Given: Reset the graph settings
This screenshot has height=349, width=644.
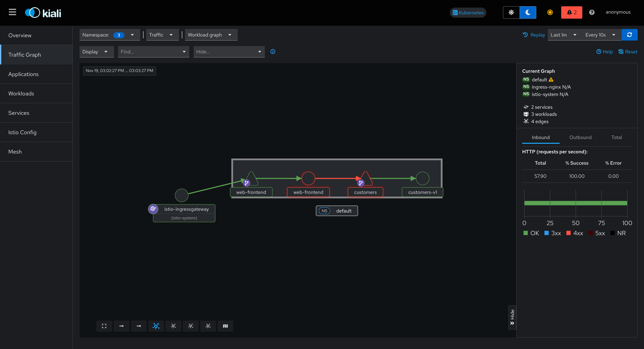Looking at the screenshot, I should click(628, 52).
